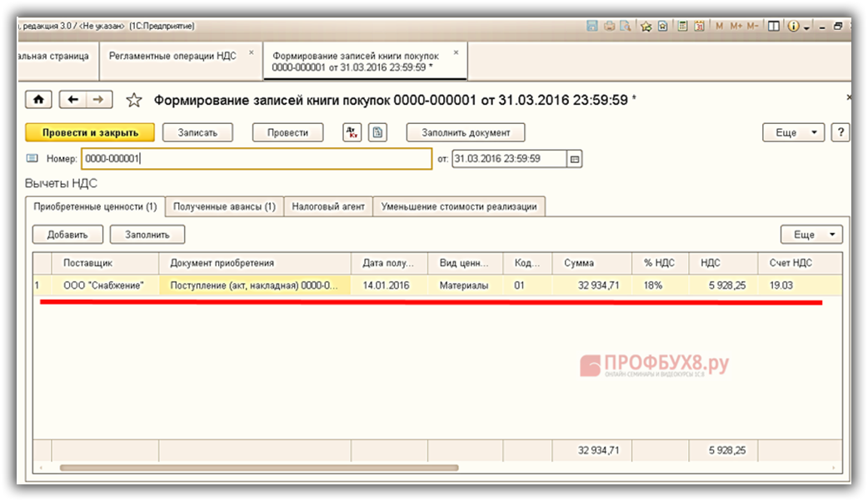This screenshot has width=868, height=501.
Task: Open help with the question mark button
Action: (841, 132)
